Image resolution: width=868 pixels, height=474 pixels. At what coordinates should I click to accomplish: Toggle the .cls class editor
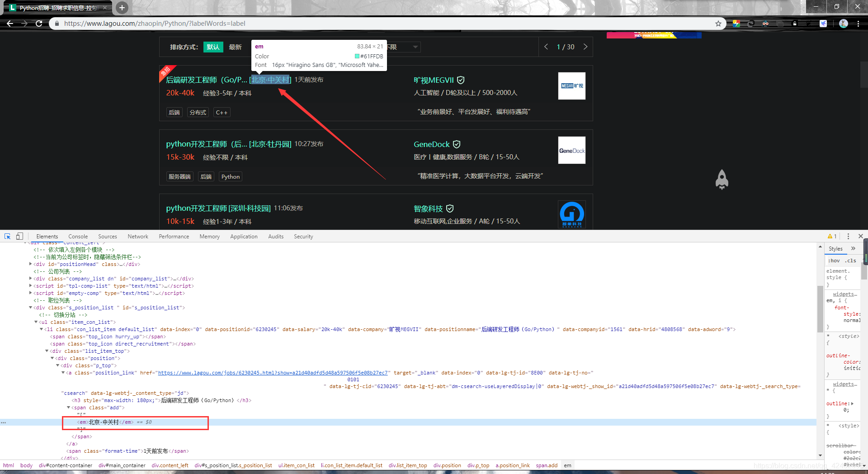[x=851, y=261]
